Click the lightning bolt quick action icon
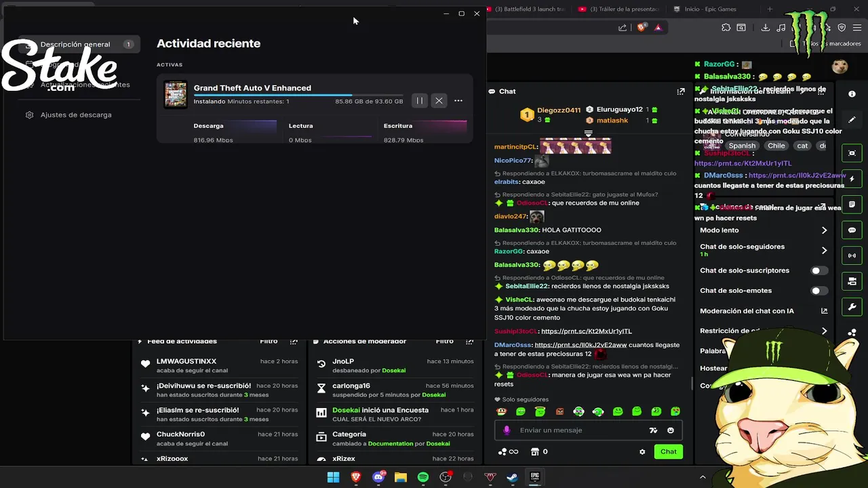Screen dimensions: 868x488 852,179
